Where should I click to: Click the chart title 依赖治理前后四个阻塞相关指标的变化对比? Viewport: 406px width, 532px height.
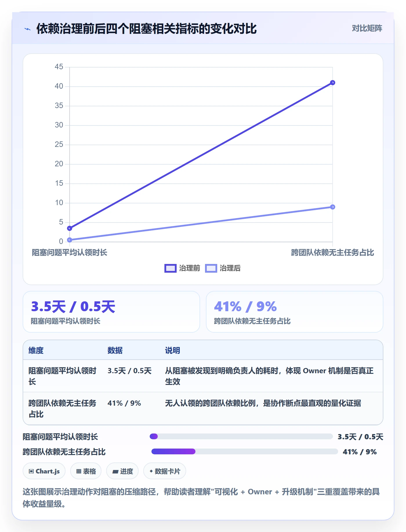146,29
